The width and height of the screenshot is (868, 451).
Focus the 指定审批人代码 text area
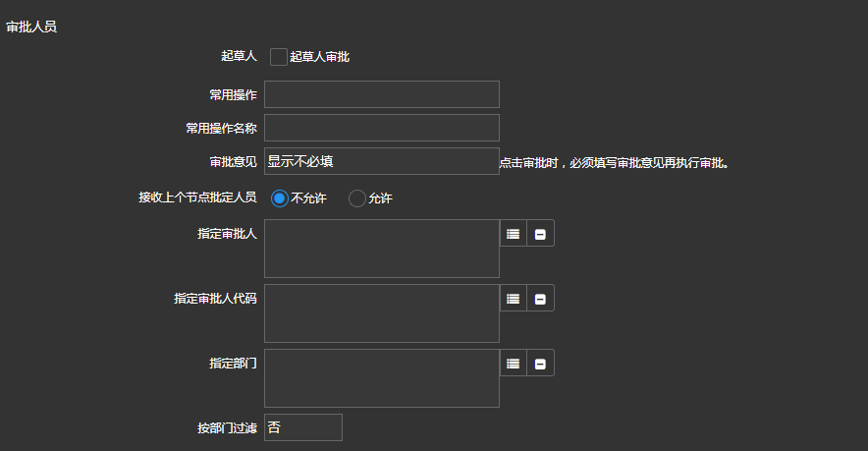click(x=381, y=313)
